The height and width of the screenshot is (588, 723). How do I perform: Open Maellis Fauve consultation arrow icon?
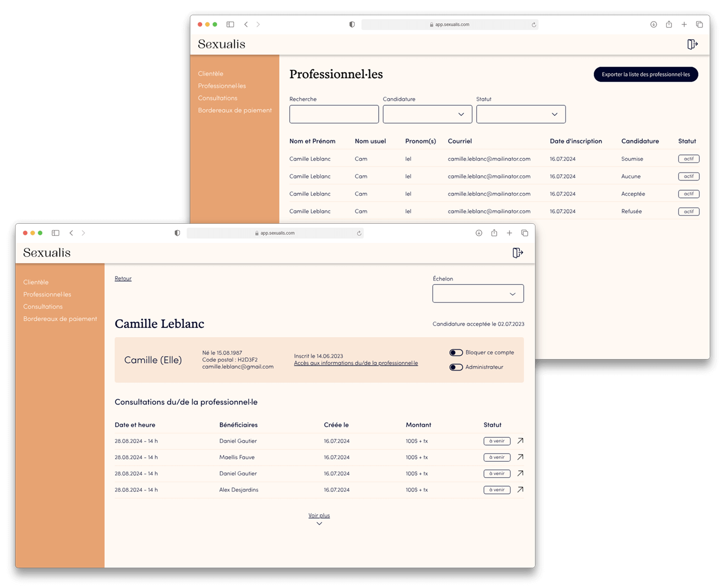point(520,457)
